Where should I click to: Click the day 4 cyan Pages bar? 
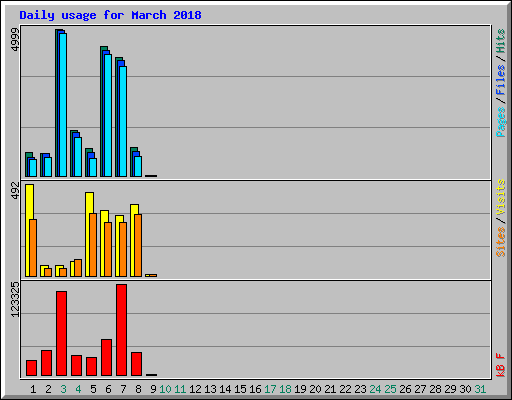click(x=78, y=157)
